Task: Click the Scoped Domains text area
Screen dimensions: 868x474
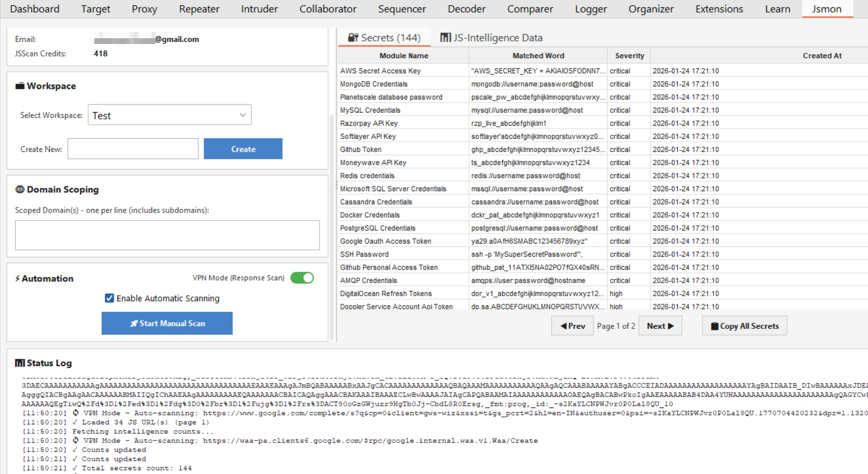Action: (167, 235)
